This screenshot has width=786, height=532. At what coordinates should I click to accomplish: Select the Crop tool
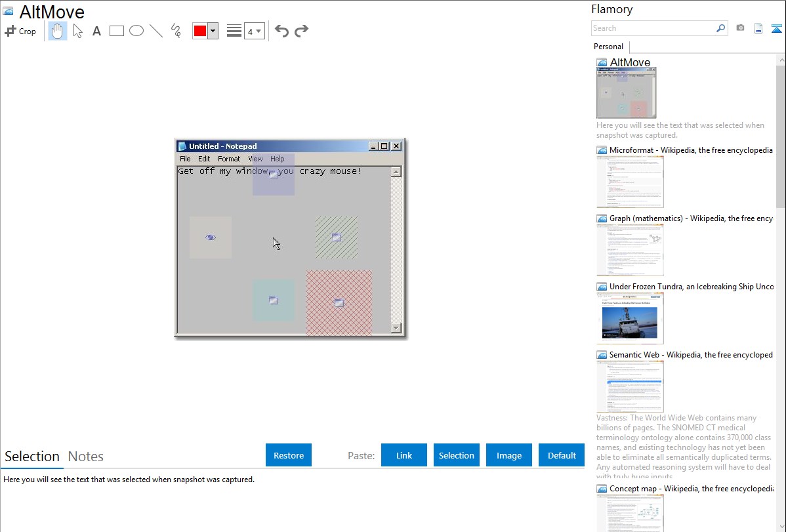[x=20, y=31]
